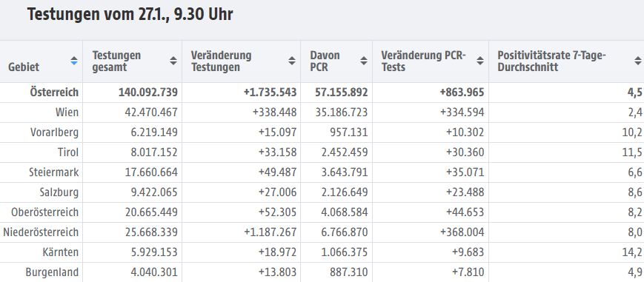644x282 pixels.
Task: Click sort arrows in Testungen gesamt header
Action: tap(173, 61)
